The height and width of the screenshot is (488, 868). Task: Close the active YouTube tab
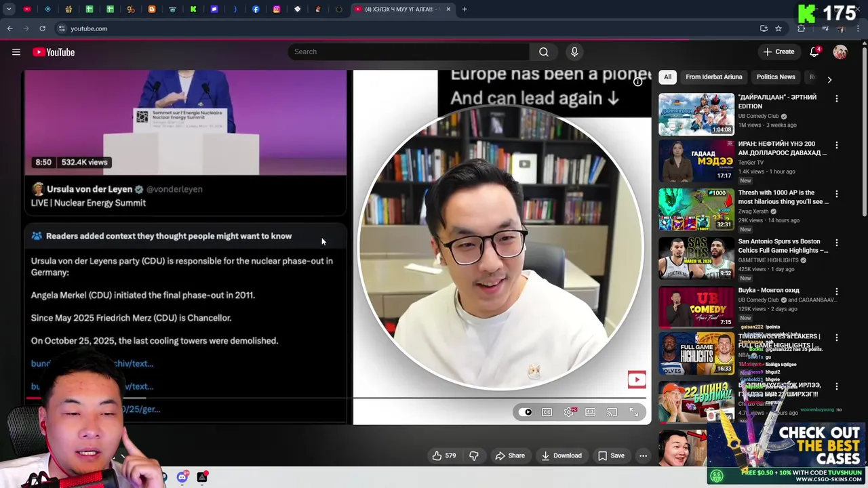click(447, 9)
